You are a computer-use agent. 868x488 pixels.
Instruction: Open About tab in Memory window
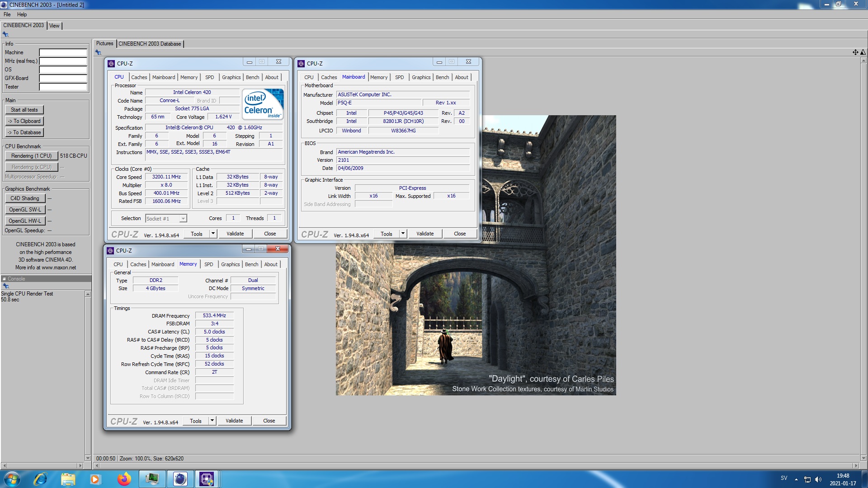click(x=271, y=264)
